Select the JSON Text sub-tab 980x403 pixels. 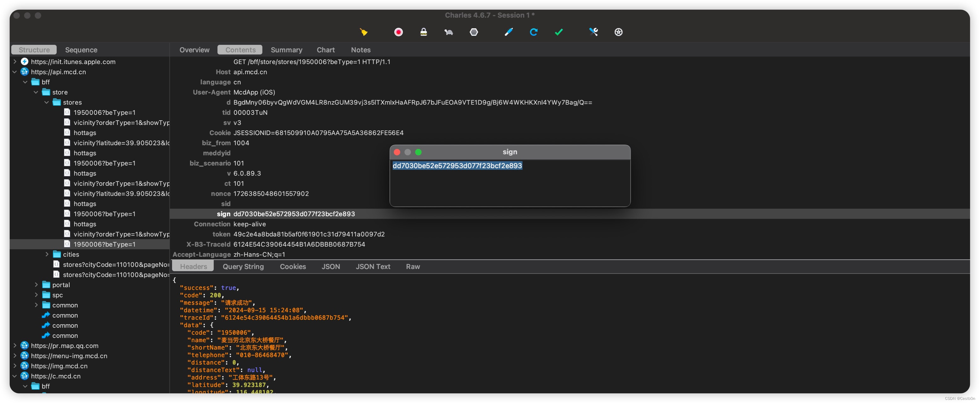(x=372, y=266)
